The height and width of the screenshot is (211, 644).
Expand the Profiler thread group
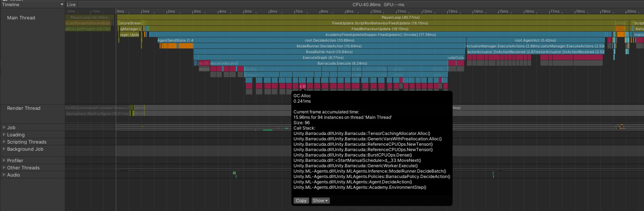[x=4, y=160]
